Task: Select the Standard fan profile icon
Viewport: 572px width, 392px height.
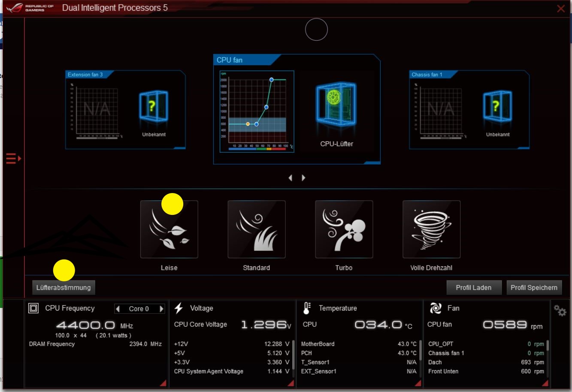Action: pos(257,229)
